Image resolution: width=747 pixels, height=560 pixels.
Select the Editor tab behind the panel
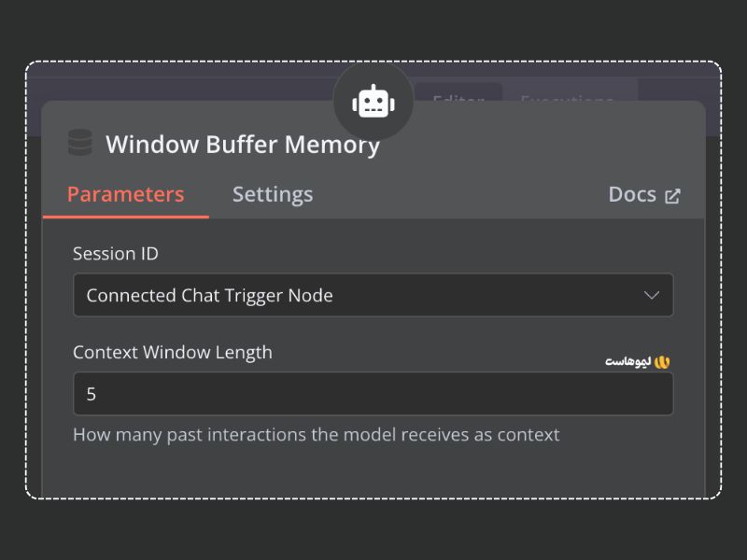(x=458, y=100)
